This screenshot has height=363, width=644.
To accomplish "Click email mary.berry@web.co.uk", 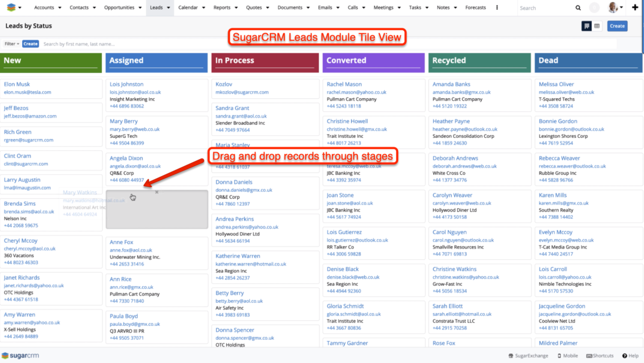I will click(135, 130).
